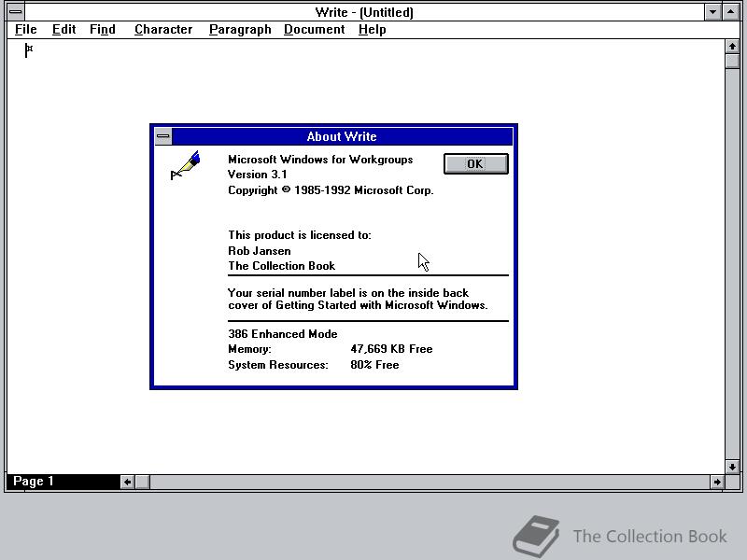747x560 pixels.
Task: Click the '47,669 KB Free' memory value
Action: pyautogui.click(x=391, y=349)
